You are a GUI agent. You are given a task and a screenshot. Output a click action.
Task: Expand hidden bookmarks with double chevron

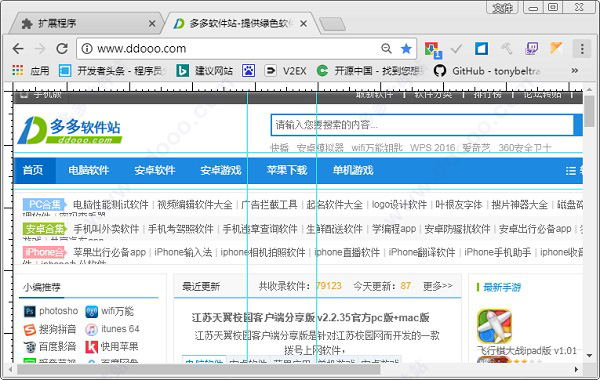click(574, 70)
